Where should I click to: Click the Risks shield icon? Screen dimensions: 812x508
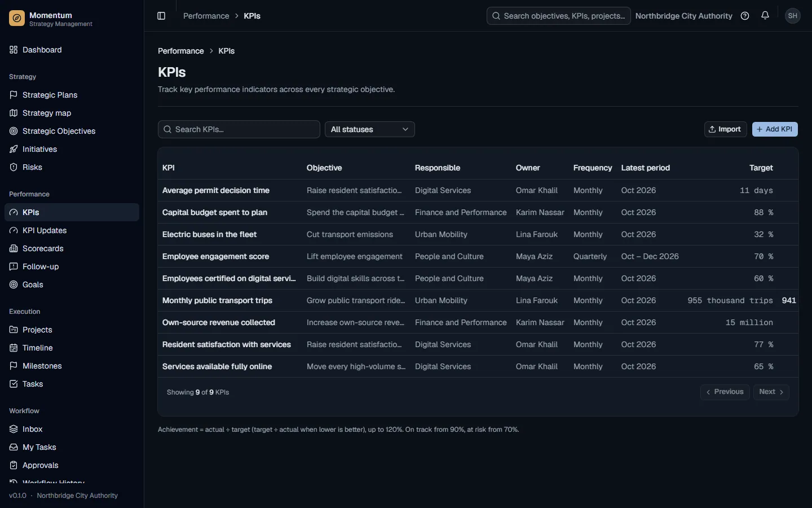(x=14, y=167)
